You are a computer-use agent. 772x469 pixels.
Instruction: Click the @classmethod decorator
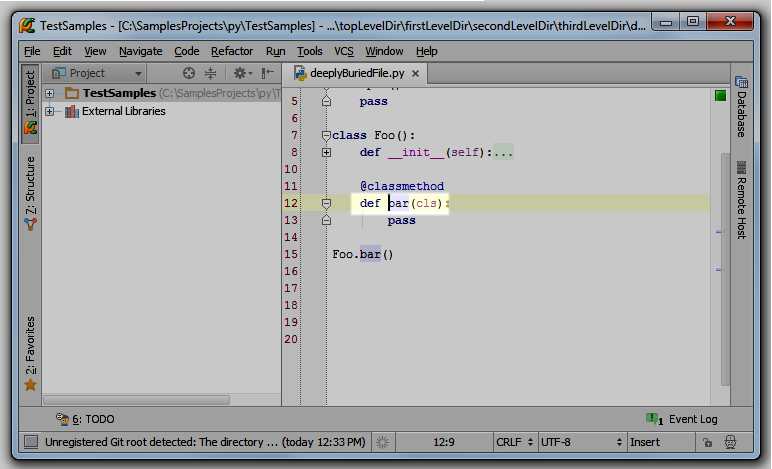402,186
